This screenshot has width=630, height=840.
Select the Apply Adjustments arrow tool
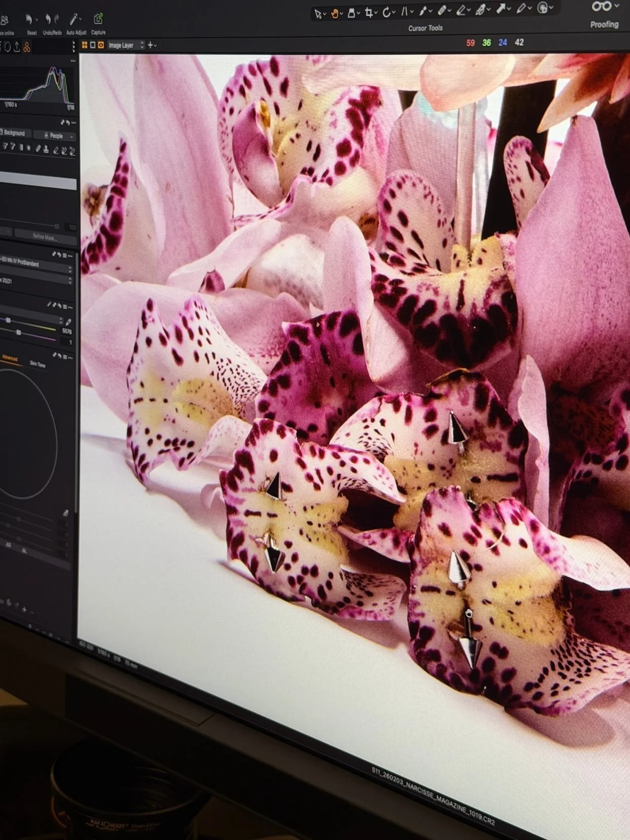pyautogui.click(x=500, y=9)
